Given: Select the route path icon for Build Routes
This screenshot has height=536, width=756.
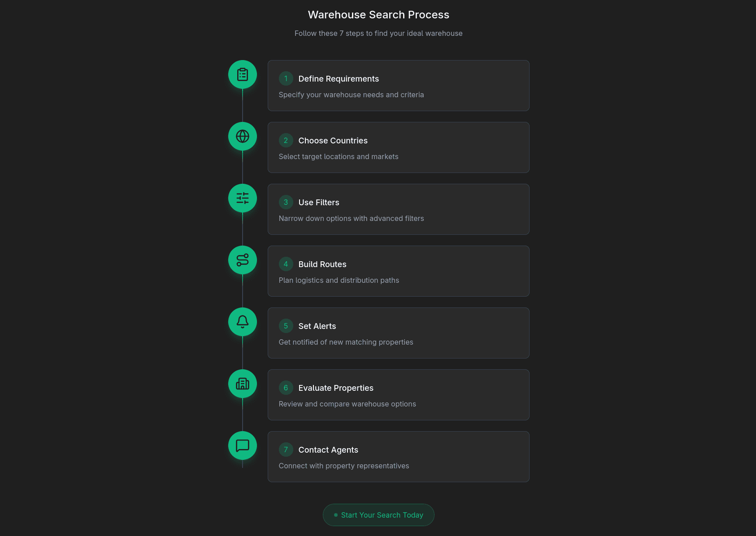Looking at the screenshot, I should coord(243,260).
